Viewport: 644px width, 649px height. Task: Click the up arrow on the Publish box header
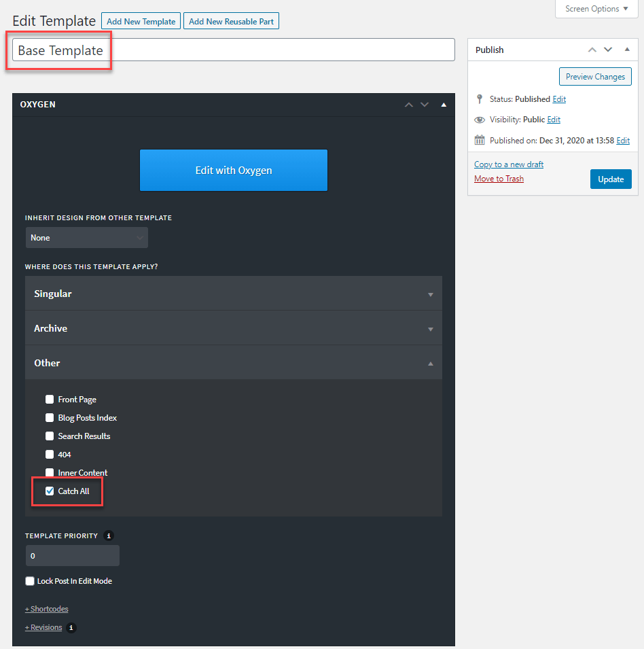592,49
